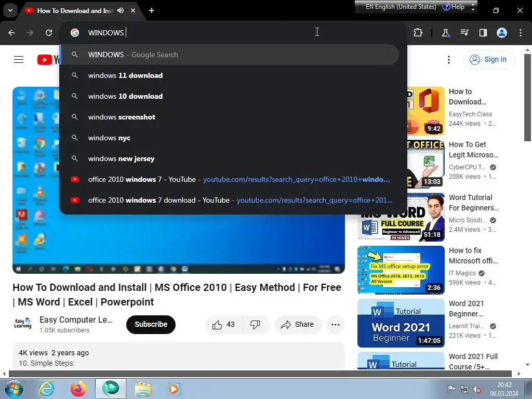Click the vertical page scrollbar
532x399 pixels.
(x=527, y=98)
